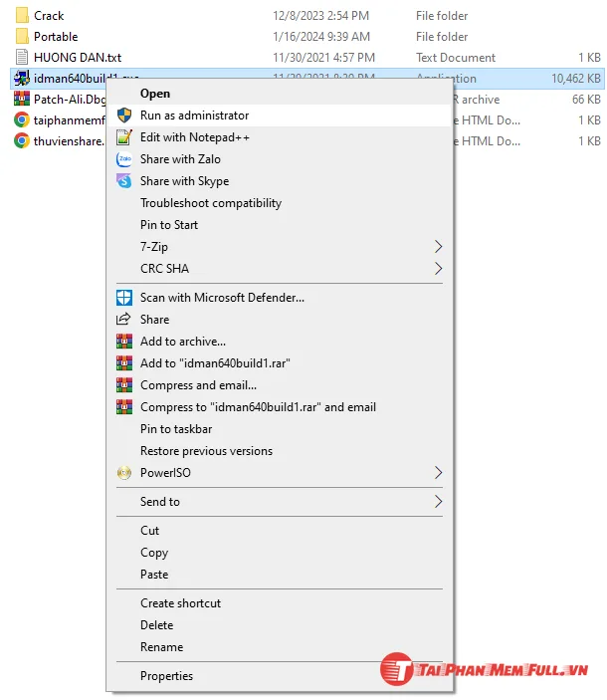Open the PowerISO menu entry
Viewport: 607px width, 700px height.
[280, 472]
